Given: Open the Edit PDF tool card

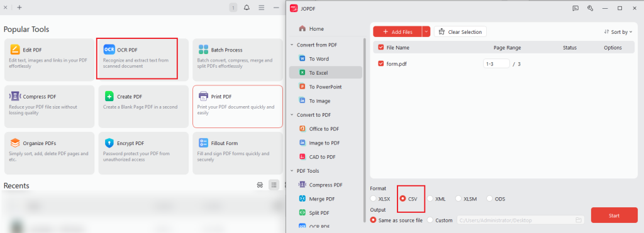Looking at the screenshot, I should pos(49,60).
